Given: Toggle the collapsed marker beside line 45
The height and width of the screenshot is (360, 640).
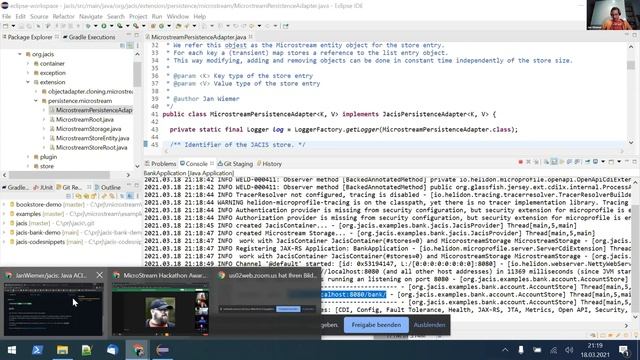Looking at the screenshot, I should tap(146, 144).
